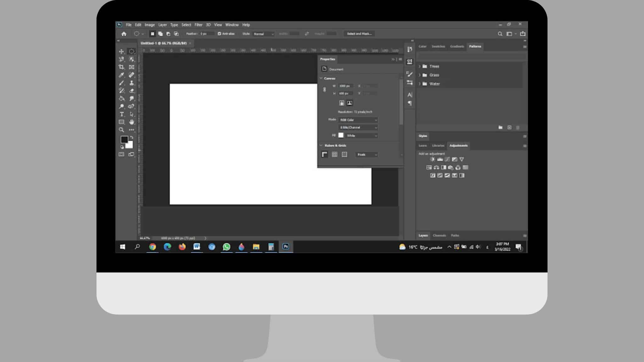Select the Eraser tool
This screenshot has width=644, height=362.
[x=131, y=90]
